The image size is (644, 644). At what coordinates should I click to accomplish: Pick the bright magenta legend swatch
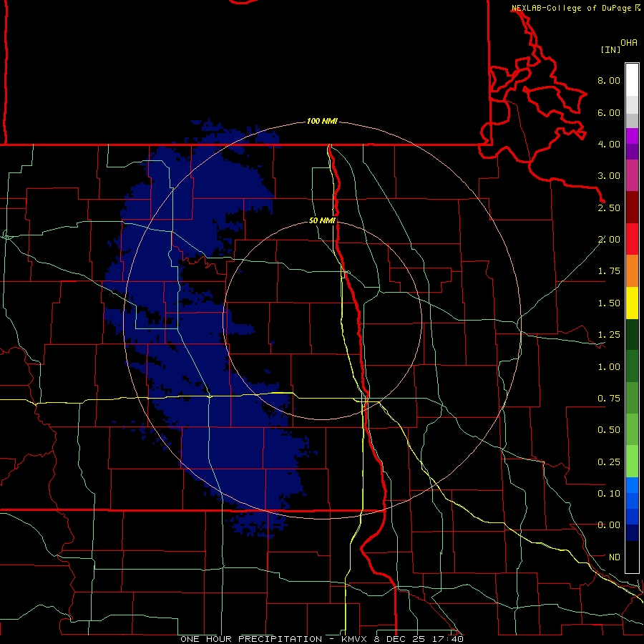pos(632,136)
